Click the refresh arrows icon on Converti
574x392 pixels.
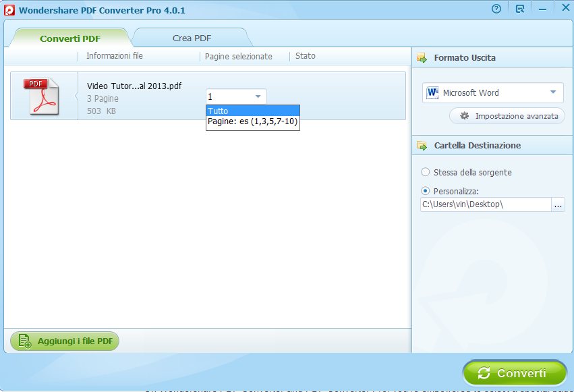pos(484,373)
